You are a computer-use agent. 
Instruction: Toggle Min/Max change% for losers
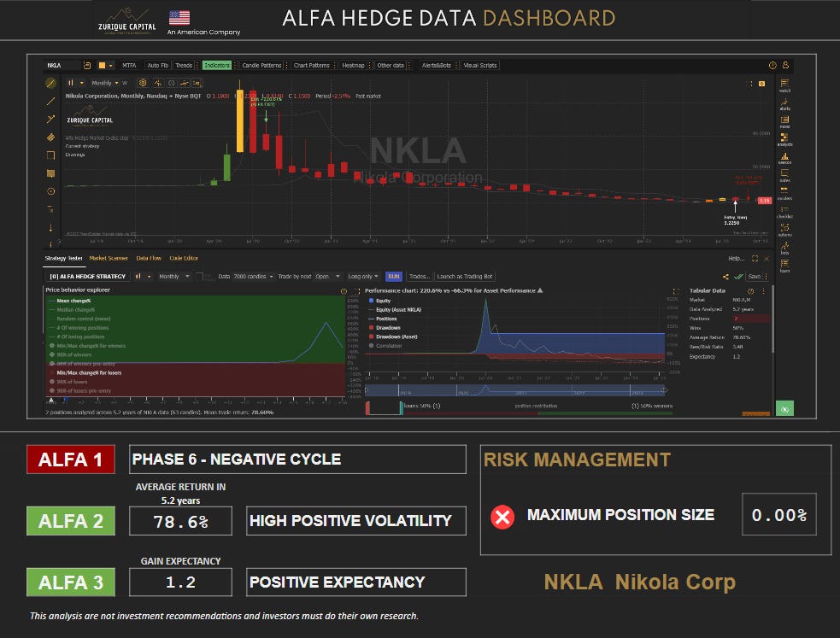tap(85, 372)
